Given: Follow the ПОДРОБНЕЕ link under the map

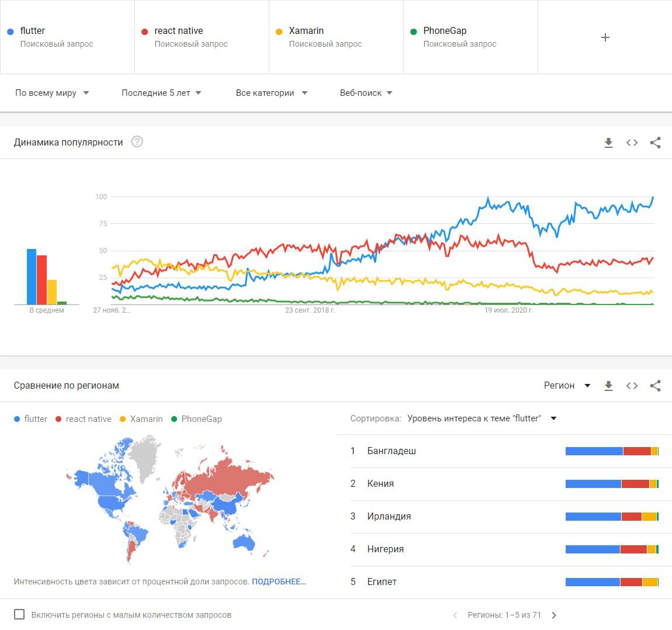Looking at the screenshot, I should 279,581.
